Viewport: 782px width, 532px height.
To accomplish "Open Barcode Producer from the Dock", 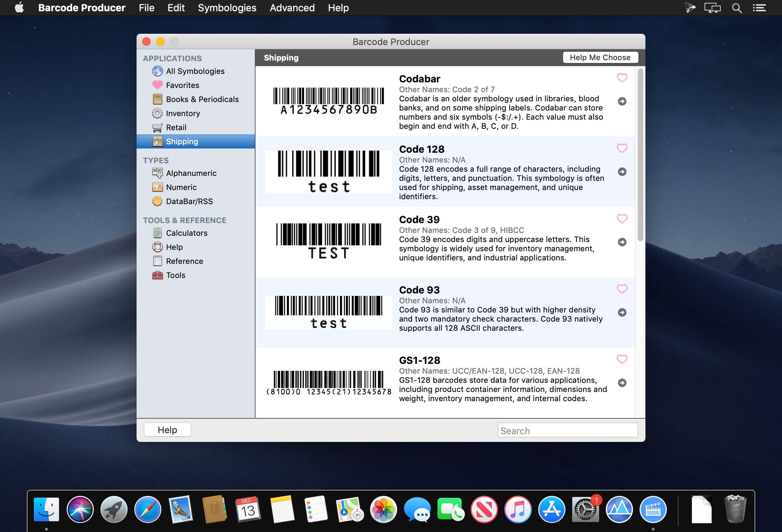I will click(x=653, y=509).
